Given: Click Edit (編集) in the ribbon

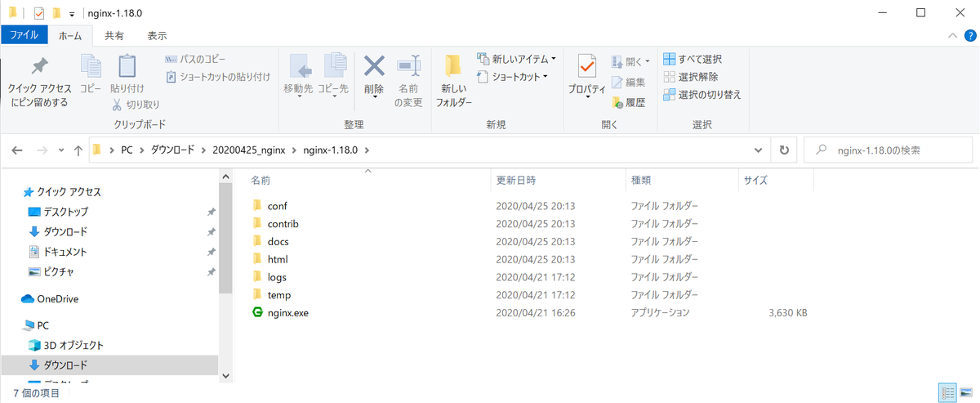Looking at the screenshot, I should pyautogui.click(x=629, y=82).
